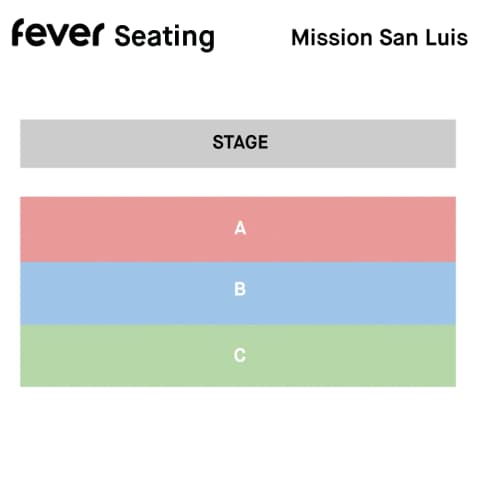
Task: Click the white letter A label
Action: (x=240, y=228)
